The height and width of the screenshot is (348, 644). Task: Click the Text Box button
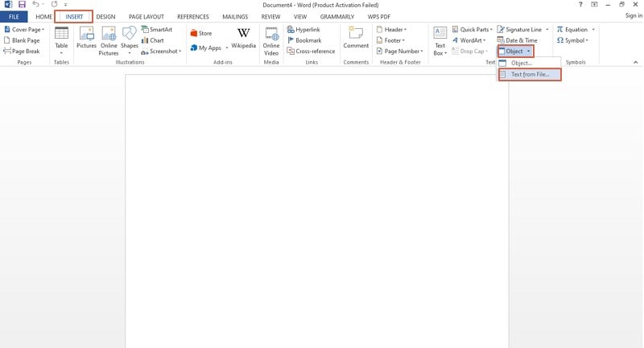tap(440, 40)
